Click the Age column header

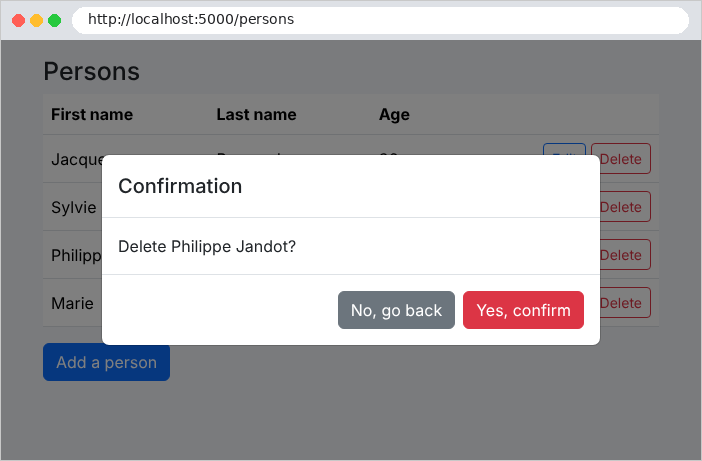[x=394, y=115]
